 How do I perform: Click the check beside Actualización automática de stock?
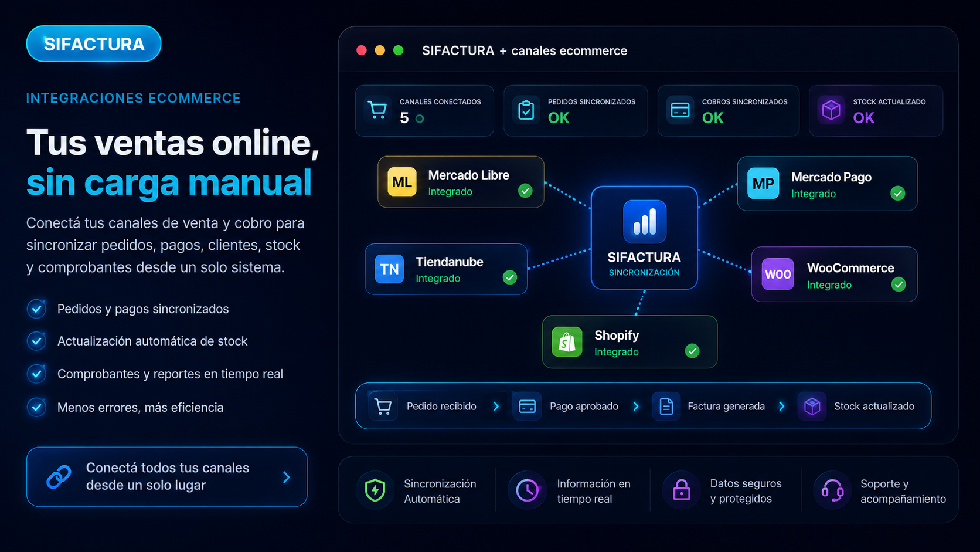[x=36, y=341]
